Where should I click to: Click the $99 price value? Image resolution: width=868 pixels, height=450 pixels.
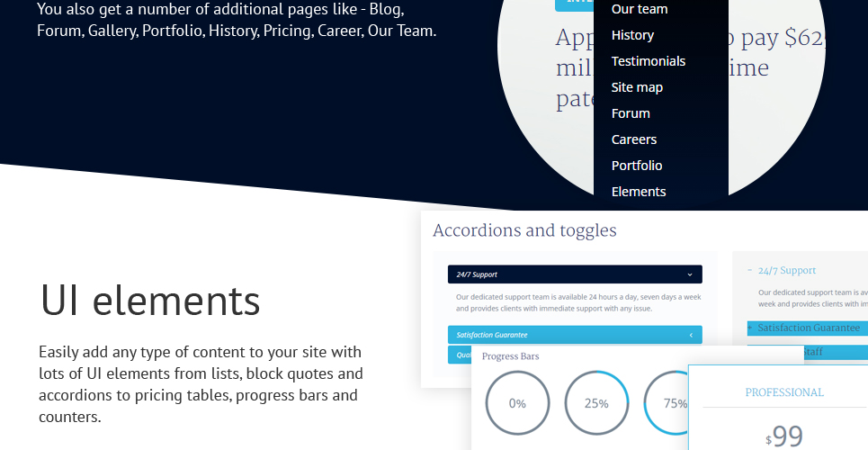pos(783,436)
